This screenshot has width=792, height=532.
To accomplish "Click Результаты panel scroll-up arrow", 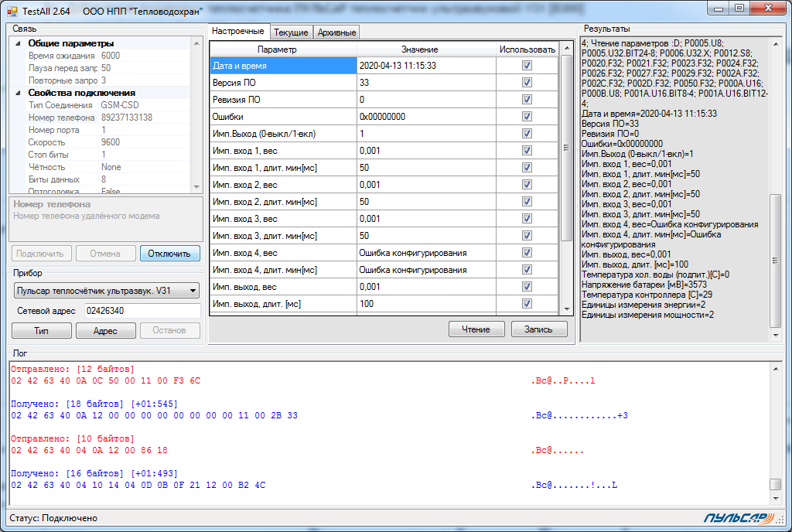I will tap(775, 44).
